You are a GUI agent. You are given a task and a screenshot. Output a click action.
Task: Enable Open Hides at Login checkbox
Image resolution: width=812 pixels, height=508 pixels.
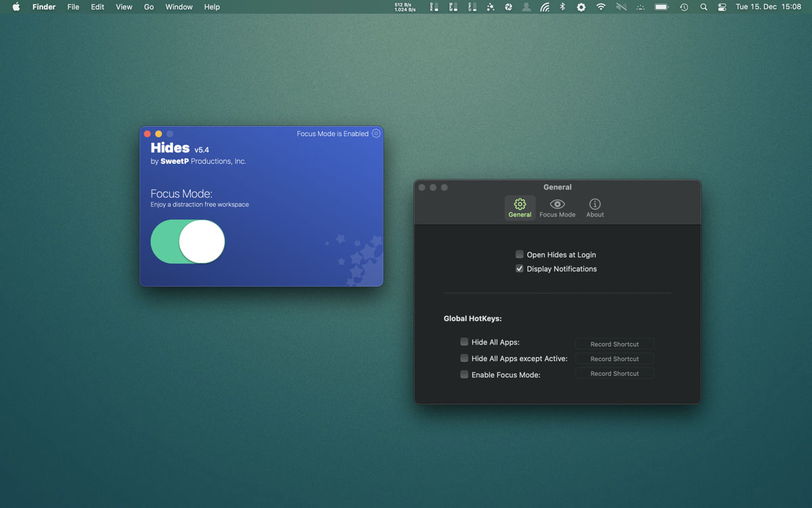coord(520,255)
